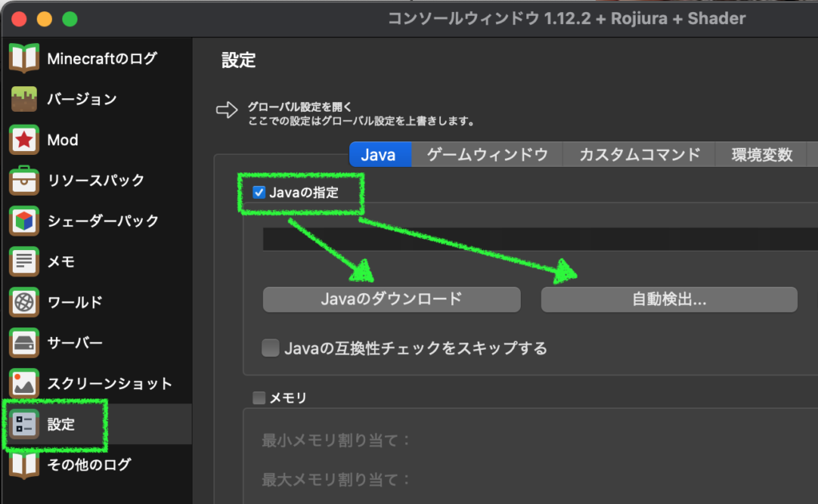Image resolution: width=818 pixels, height=504 pixels.
Task: Click the Javaのダウンロード button
Action: coord(391,300)
